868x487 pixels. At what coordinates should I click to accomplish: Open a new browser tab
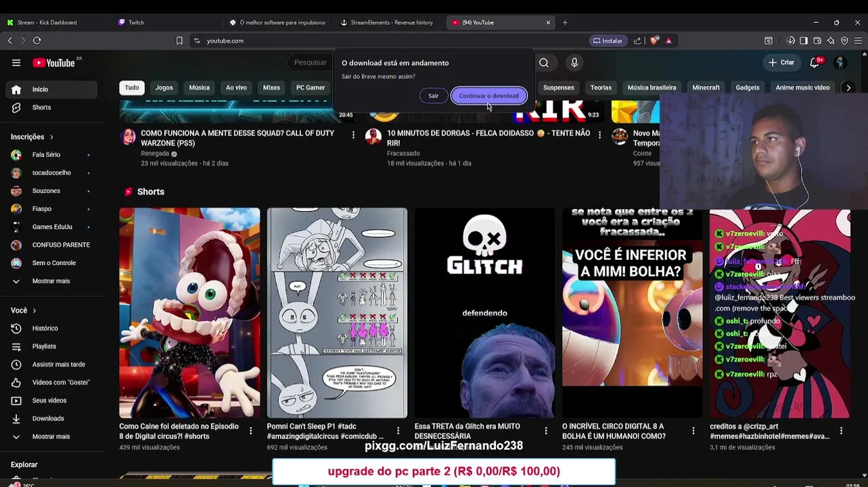coord(565,22)
